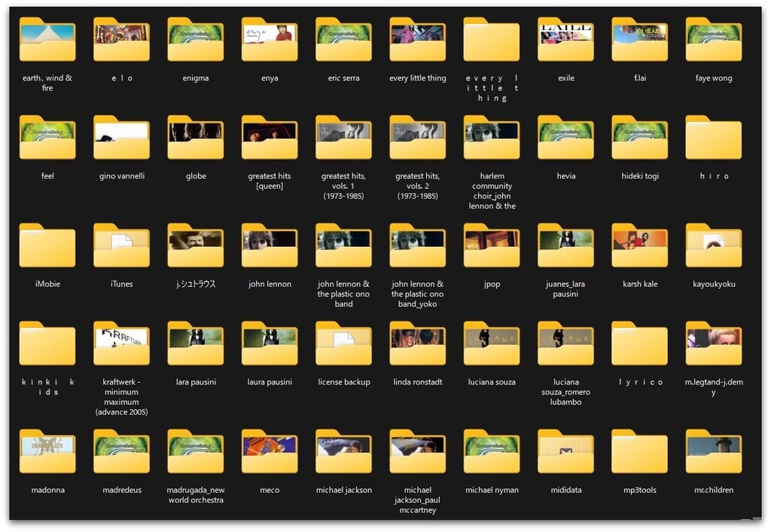The image size is (771, 532).
Task: Click the folder labeled only 'john lennon'
Action: pyautogui.click(x=270, y=245)
